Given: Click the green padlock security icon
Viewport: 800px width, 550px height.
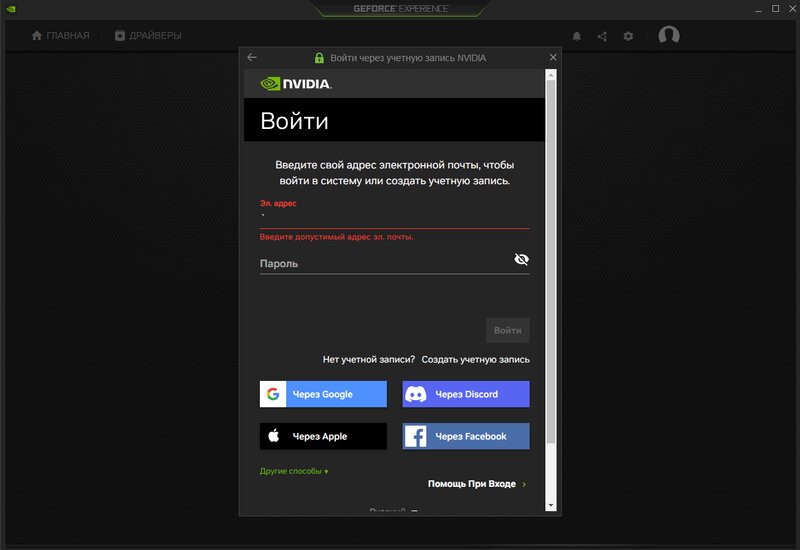Looking at the screenshot, I should tap(319, 58).
